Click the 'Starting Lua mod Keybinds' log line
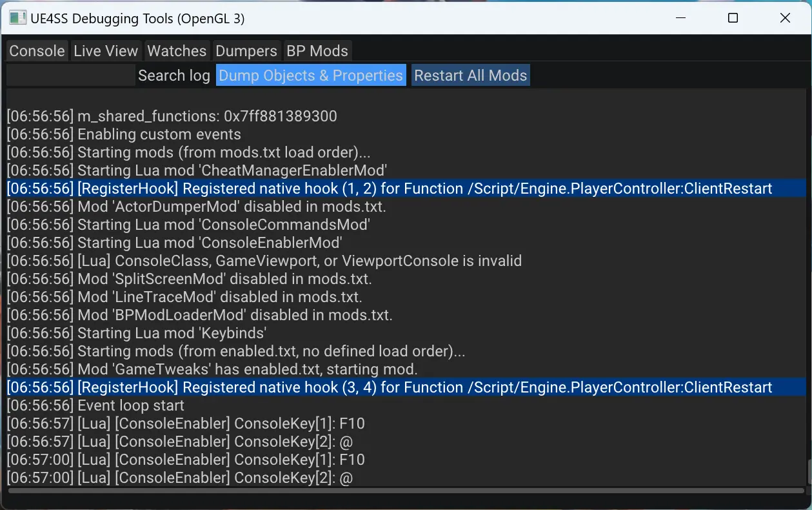 (137, 333)
